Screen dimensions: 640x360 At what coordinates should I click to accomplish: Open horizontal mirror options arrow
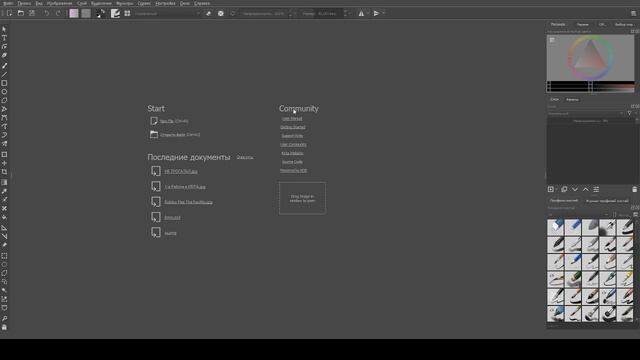tap(368, 13)
